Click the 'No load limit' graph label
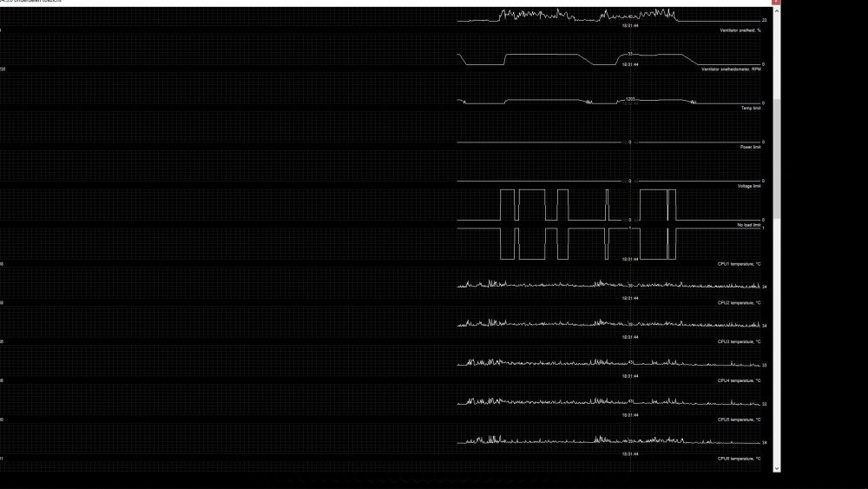This screenshot has height=489, width=868. pos(748,225)
